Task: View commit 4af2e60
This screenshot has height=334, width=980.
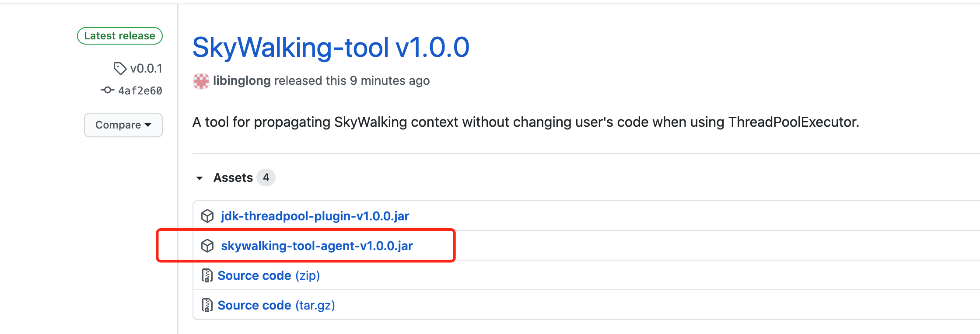Action: (x=140, y=90)
